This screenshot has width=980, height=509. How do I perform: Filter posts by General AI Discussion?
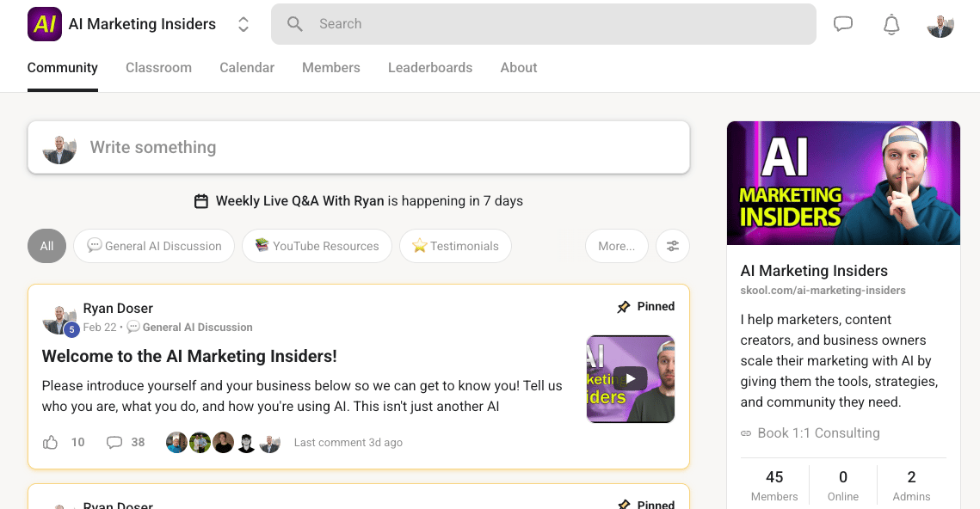154,246
